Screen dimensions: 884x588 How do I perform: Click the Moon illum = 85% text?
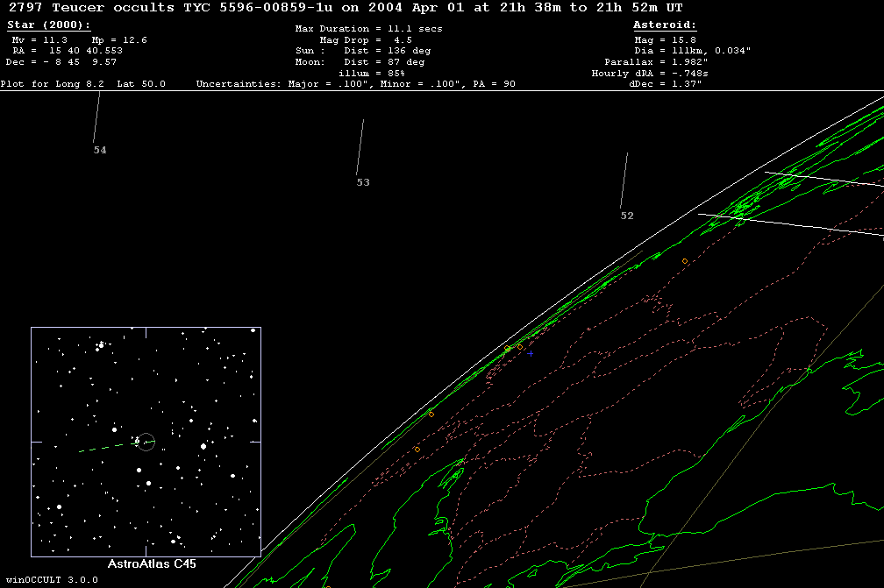[372, 74]
